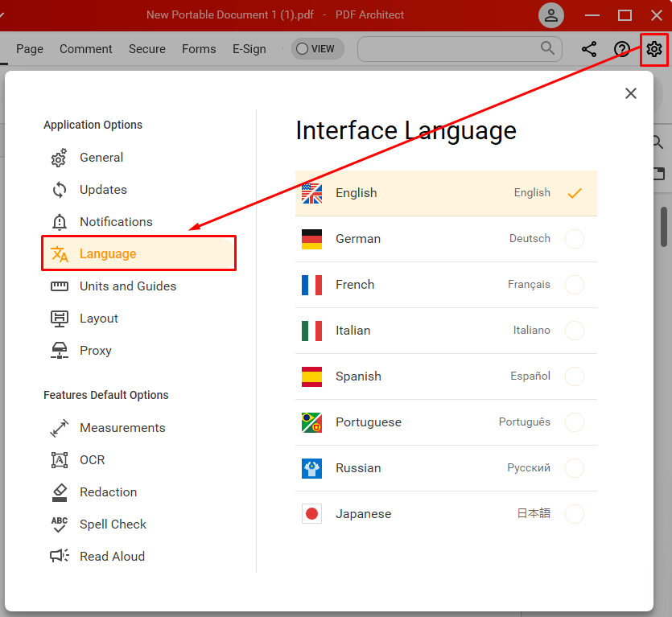Open the Comment menu tab
Viewport: 672px width, 617px height.
(x=86, y=49)
